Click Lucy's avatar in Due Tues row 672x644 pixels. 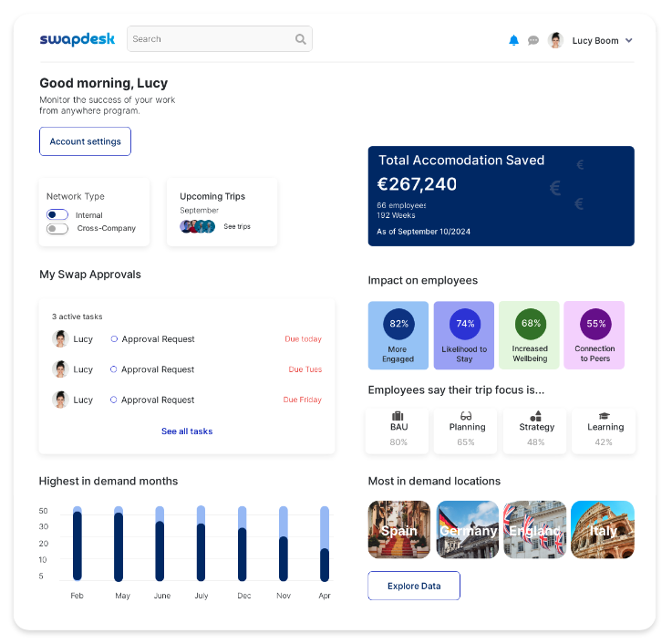click(x=60, y=369)
